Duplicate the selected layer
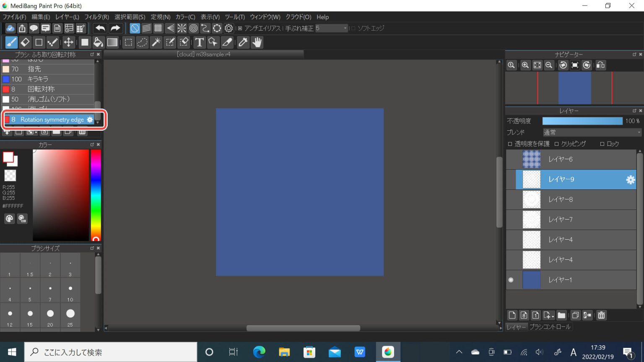The image size is (644, 362). click(x=575, y=315)
